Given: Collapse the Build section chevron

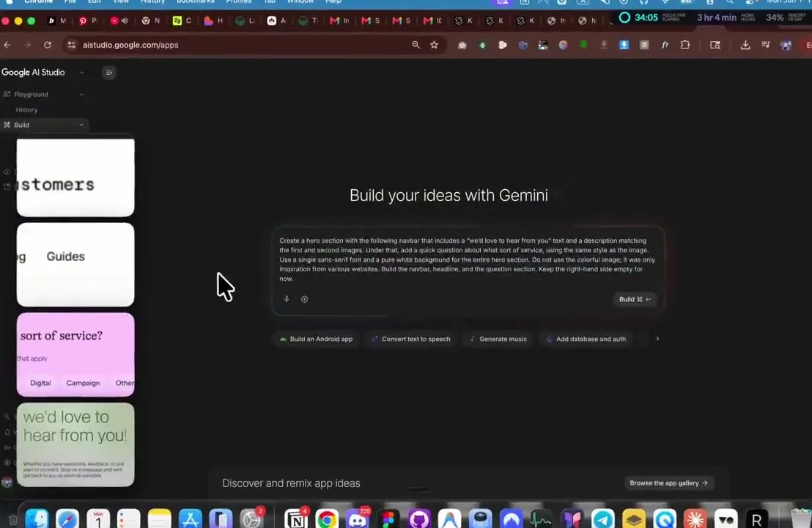Looking at the screenshot, I should pos(81,125).
